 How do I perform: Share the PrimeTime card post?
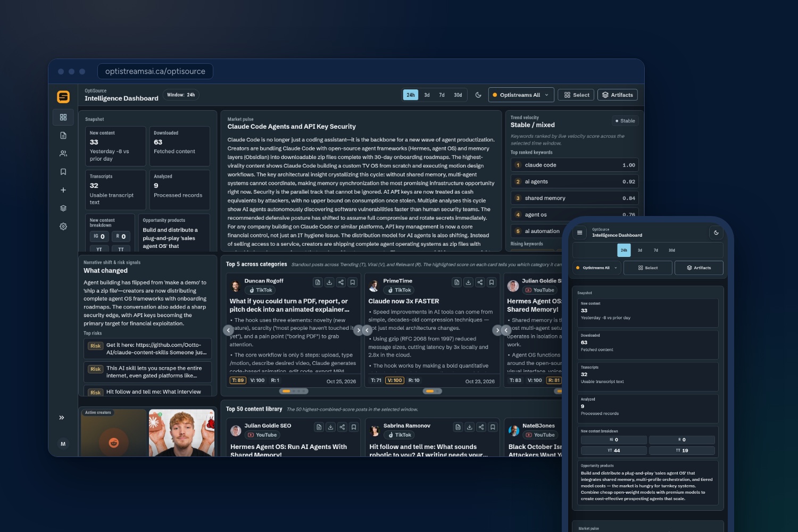tap(480, 282)
